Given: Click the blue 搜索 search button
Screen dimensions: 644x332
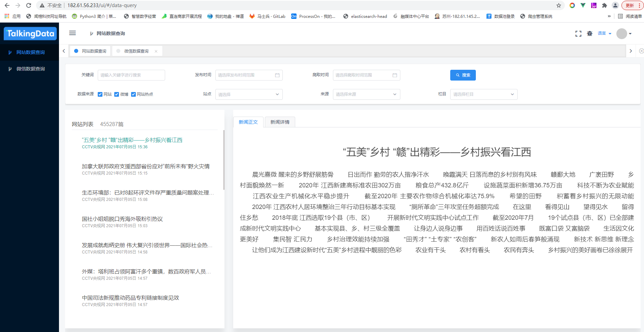Looking at the screenshot, I should tap(463, 75).
